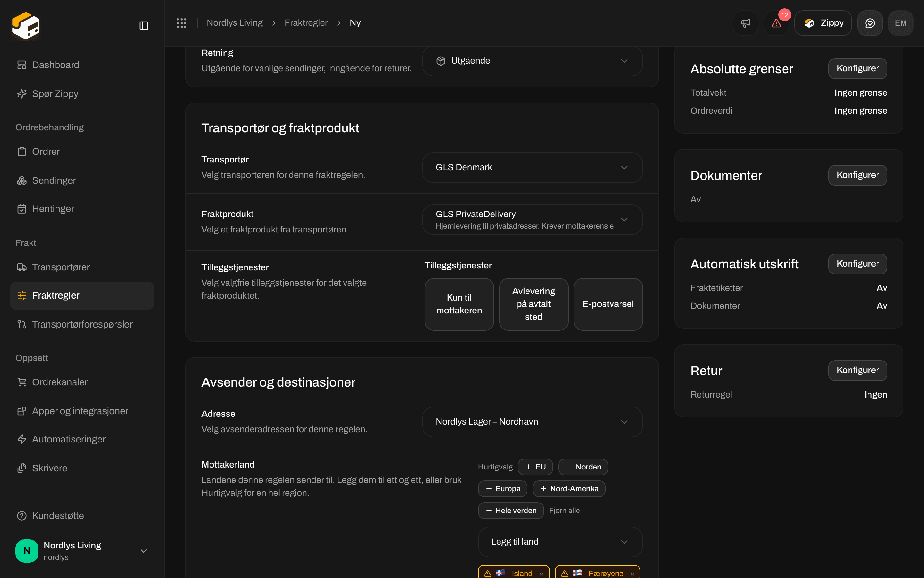Open Transportør dropdown GLS Denmark
This screenshot has height=578, width=924.
532,167
